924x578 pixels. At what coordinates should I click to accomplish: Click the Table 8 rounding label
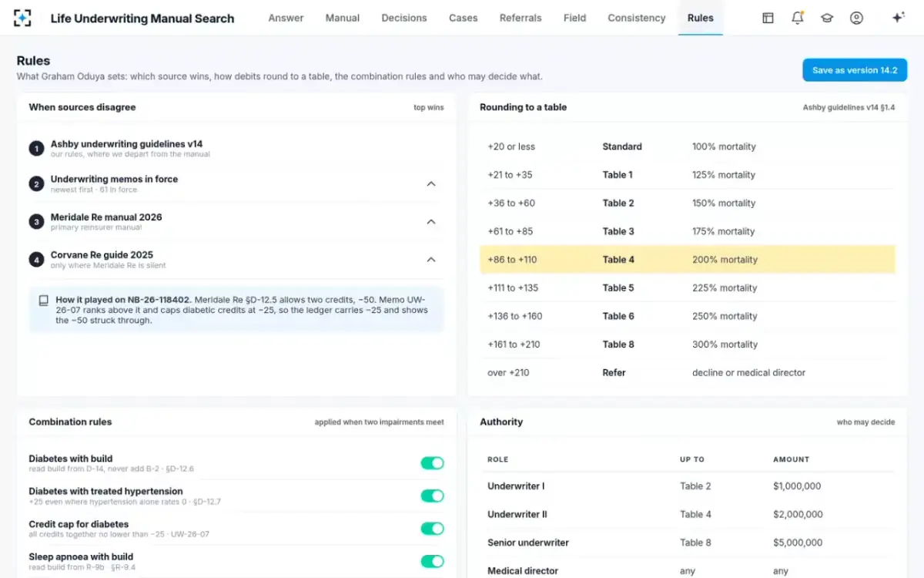tap(618, 344)
